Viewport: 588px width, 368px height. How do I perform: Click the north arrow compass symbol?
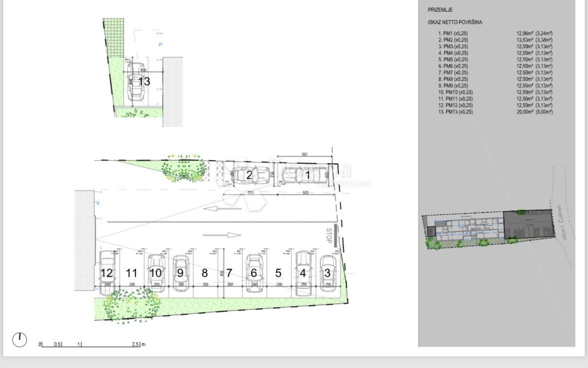point(19,340)
